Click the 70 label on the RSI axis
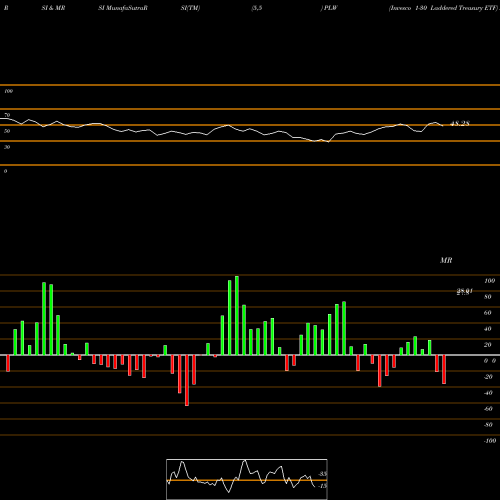 point(7,115)
